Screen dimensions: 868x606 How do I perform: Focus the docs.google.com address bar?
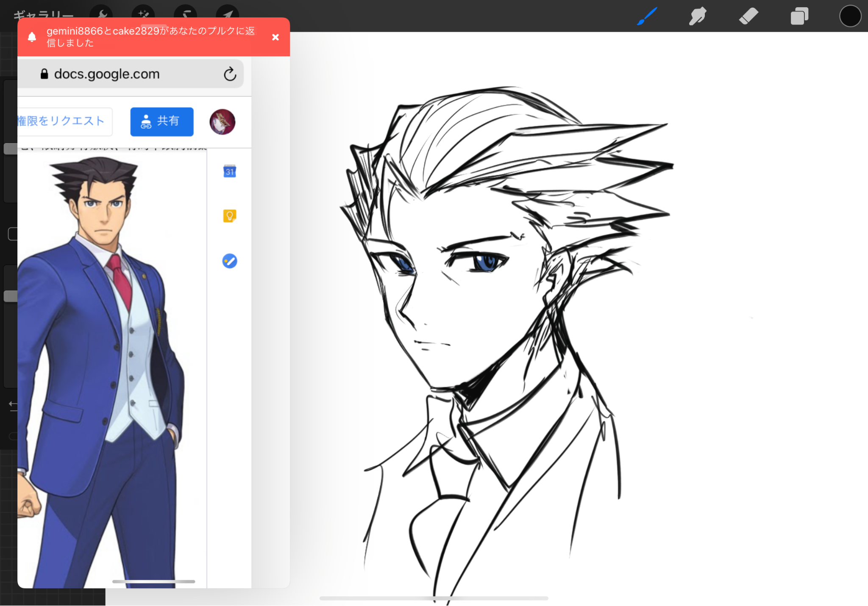(131, 74)
